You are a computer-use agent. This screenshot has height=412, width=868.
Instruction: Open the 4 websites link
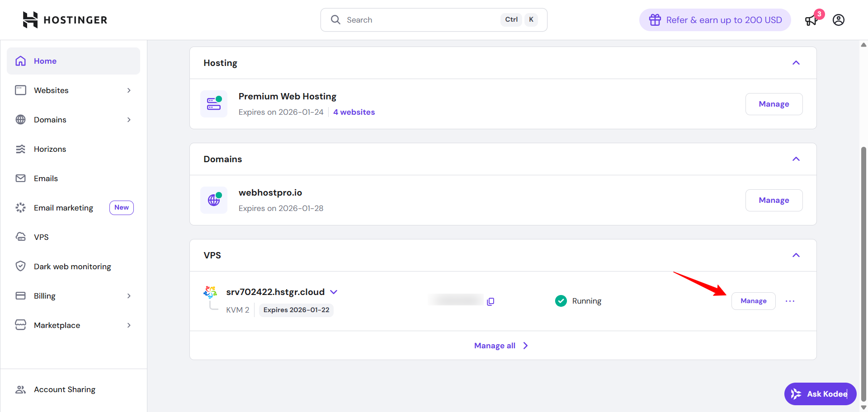(x=354, y=112)
